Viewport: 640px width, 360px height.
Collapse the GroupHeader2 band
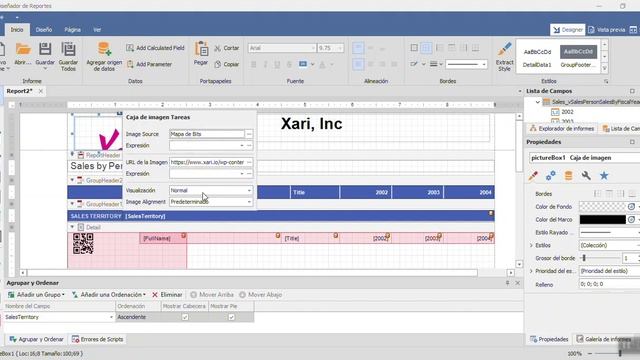pyautogui.click(x=72, y=180)
